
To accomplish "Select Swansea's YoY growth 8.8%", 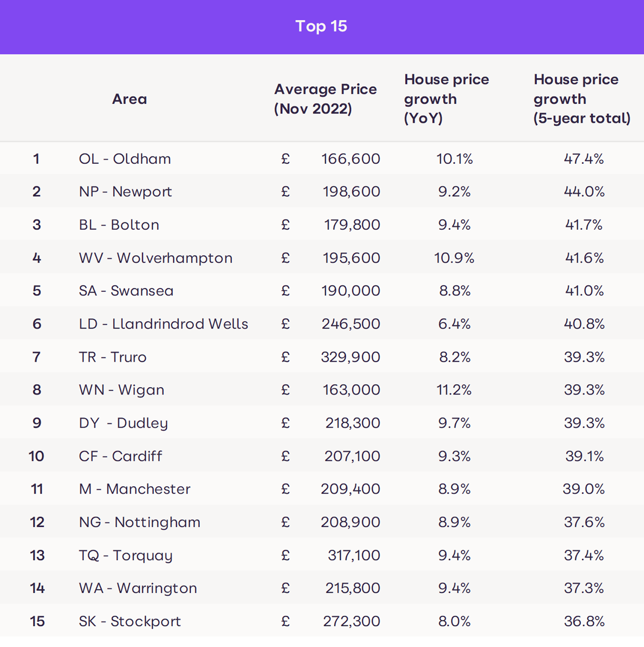I will pos(455,291).
